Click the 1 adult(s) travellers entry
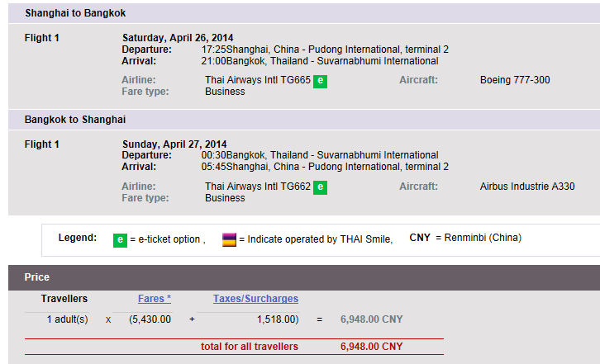 (x=67, y=319)
